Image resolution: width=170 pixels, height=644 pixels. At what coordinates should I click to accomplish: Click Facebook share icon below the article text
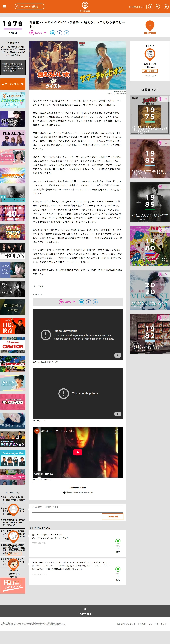88,302
